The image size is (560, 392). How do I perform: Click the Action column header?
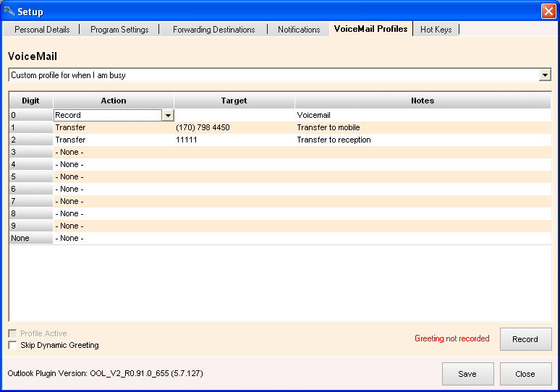(114, 101)
